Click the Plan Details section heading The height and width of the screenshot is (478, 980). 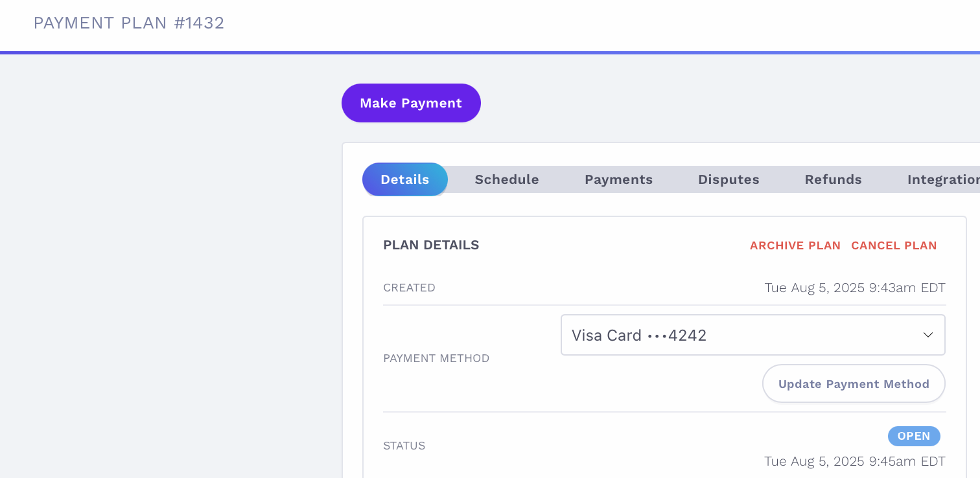[x=431, y=245]
